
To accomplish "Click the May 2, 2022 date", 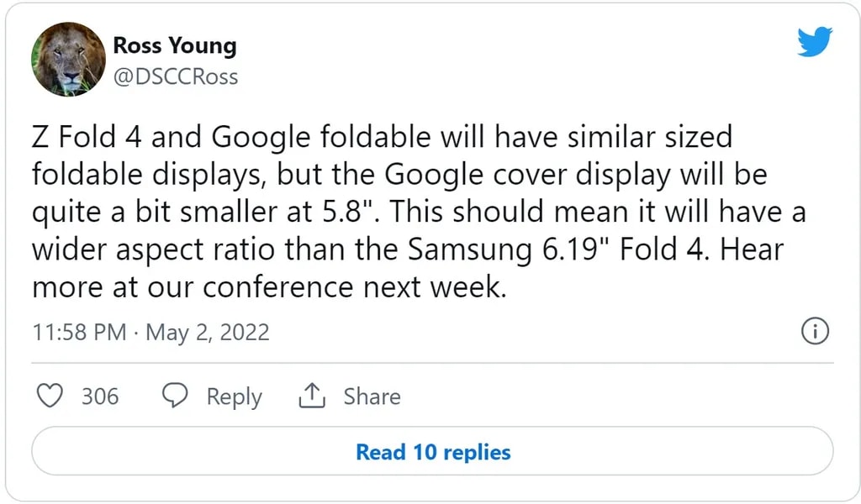I will 208,332.
